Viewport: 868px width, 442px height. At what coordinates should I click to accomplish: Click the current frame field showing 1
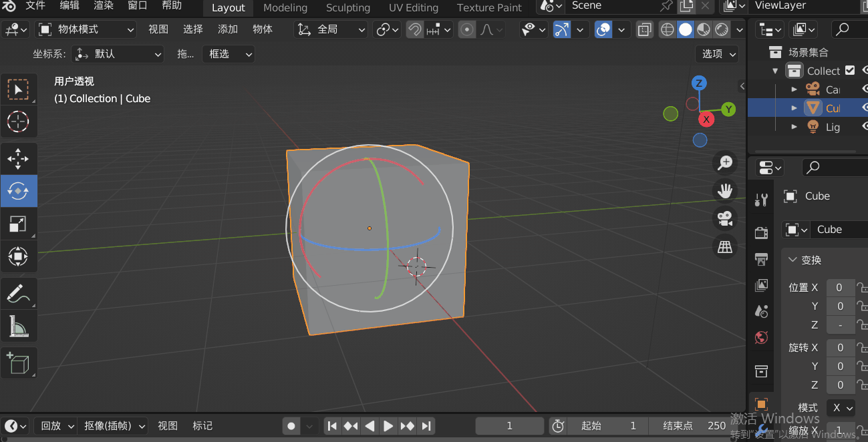pyautogui.click(x=509, y=425)
